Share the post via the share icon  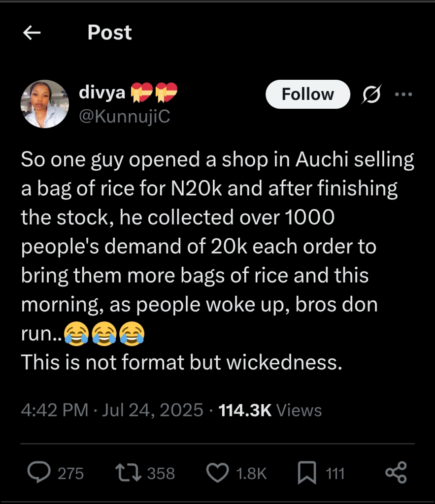pos(396,472)
